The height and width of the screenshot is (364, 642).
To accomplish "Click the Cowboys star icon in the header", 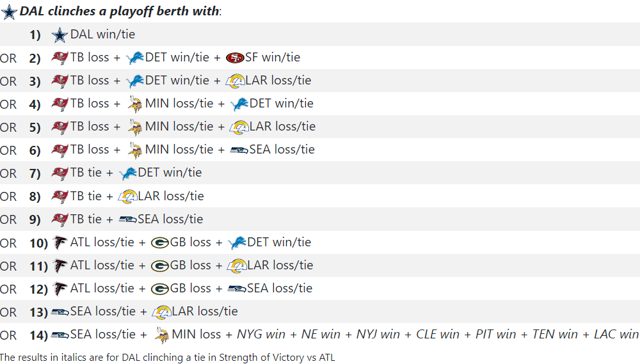I will [9, 12].
